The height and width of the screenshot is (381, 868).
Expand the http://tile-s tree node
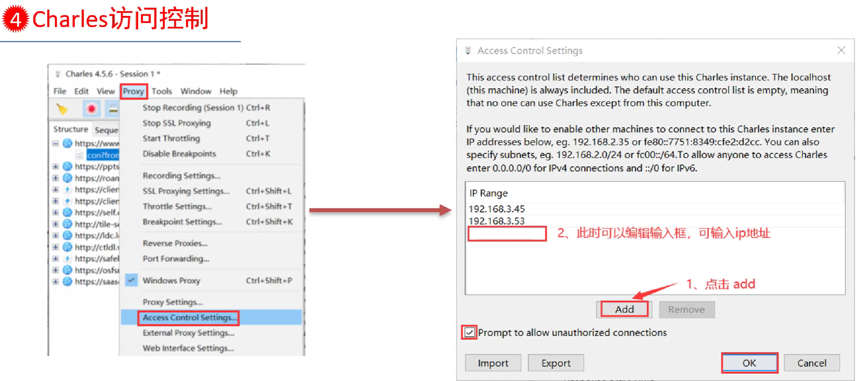[x=55, y=224]
